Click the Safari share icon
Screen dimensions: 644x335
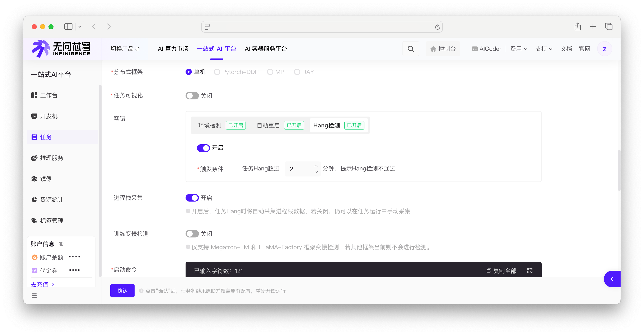click(x=577, y=27)
